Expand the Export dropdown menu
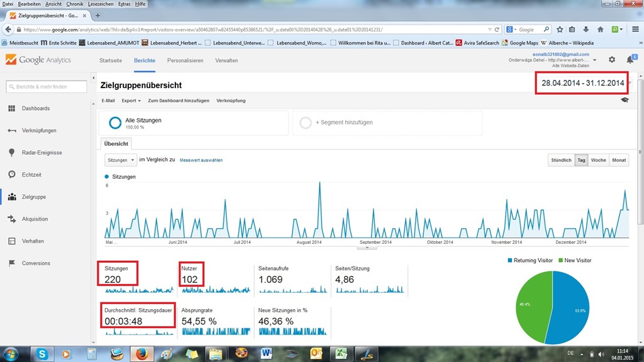Viewport: 644px width, 362px height. (x=131, y=101)
